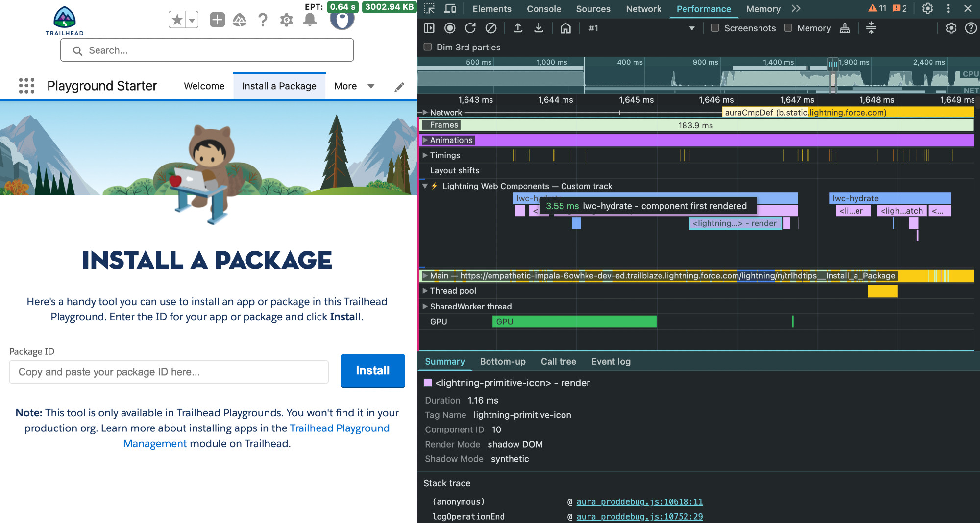Screen dimensions: 980x523
Task: Expand more DevTools tabs chevron
Action: tap(796, 8)
